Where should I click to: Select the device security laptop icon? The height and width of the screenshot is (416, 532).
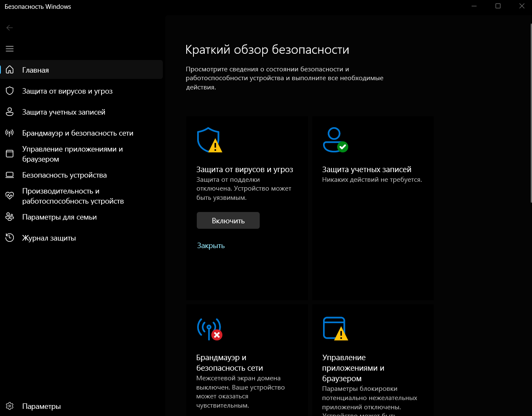click(9, 175)
